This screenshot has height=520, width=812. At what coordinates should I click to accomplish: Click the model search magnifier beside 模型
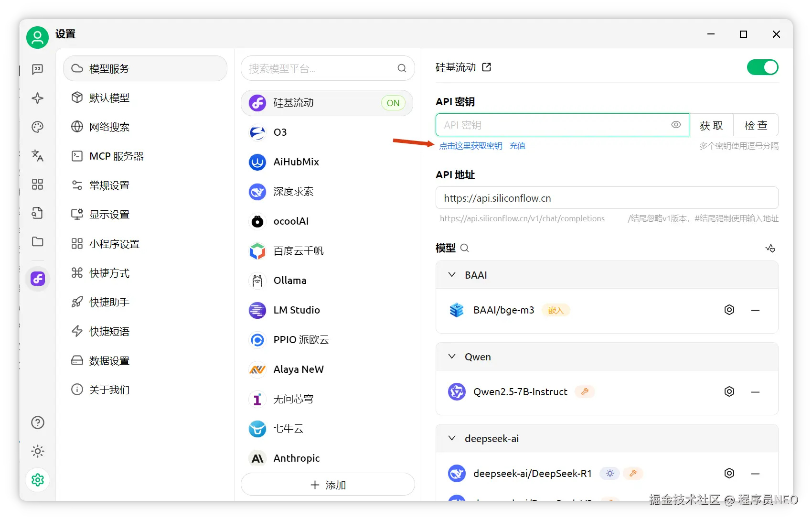pyautogui.click(x=465, y=248)
